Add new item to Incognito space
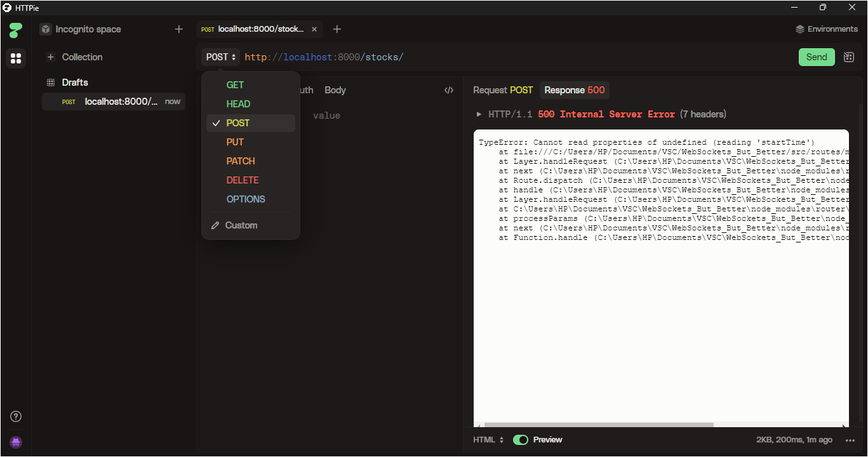The height and width of the screenshot is (457, 868). (178, 29)
